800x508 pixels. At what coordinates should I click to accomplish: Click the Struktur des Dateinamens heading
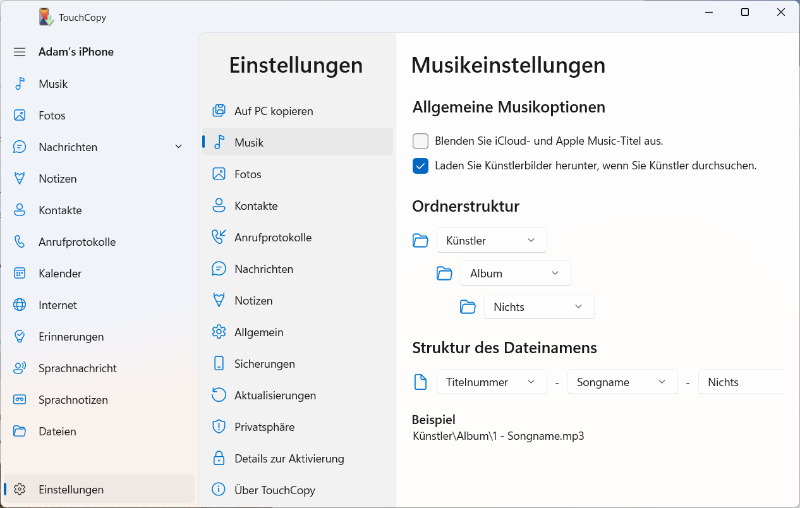(505, 348)
